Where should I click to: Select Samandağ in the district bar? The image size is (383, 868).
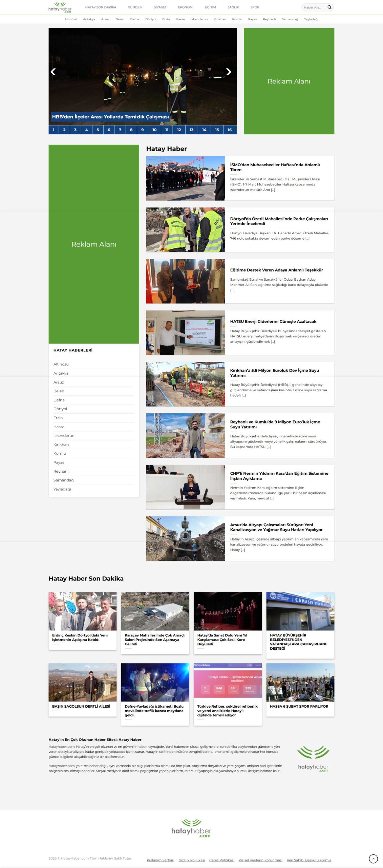tap(290, 19)
